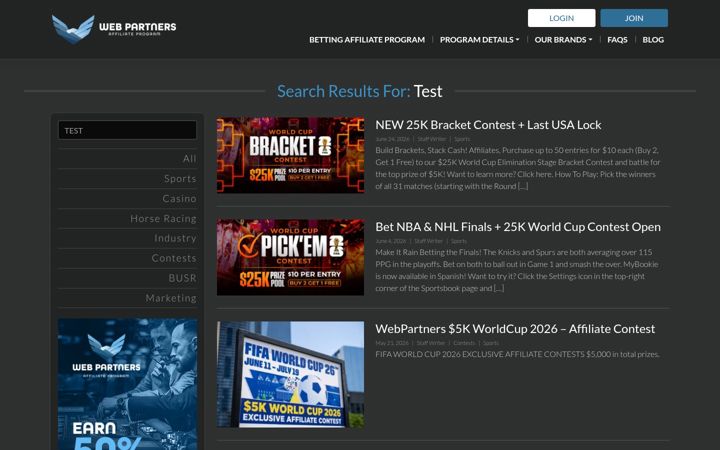Open 'Bet NBA & NHL Finals' article title
This screenshot has height=450, width=720.
coord(518,227)
